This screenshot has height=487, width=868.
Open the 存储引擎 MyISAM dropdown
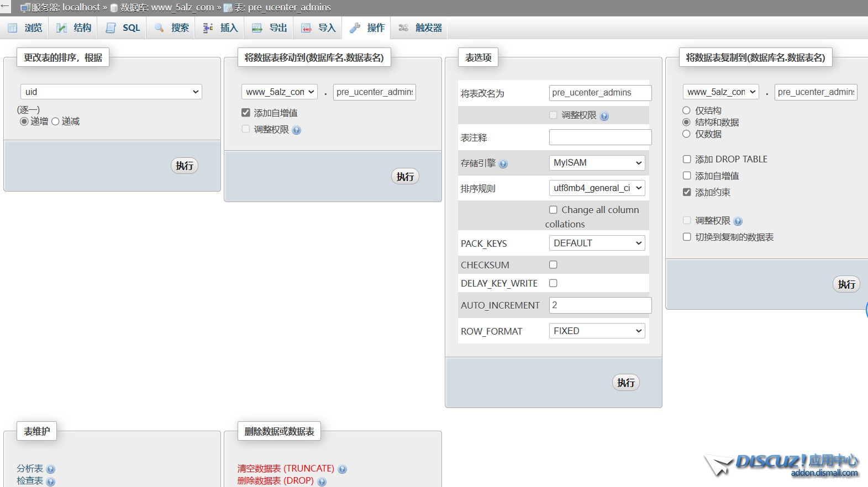point(597,163)
